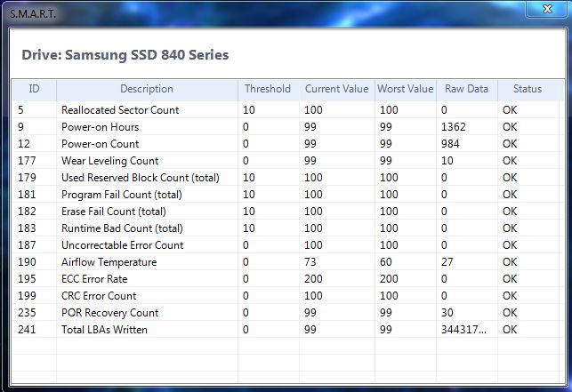Select the Power-on Count row
The width and height of the screenshot is (572, 392).
(x=286, y=144)
